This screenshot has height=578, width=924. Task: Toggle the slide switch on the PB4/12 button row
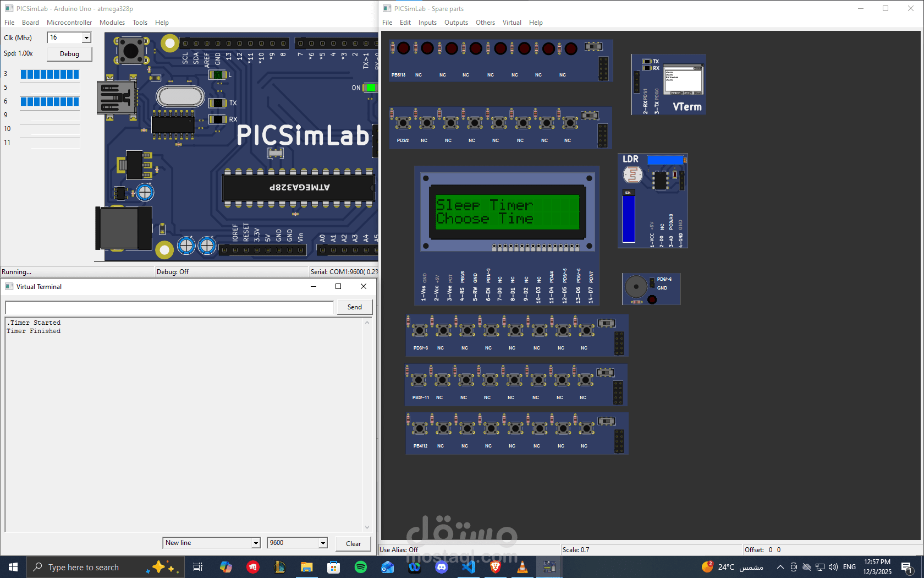[x=606, y=421]
